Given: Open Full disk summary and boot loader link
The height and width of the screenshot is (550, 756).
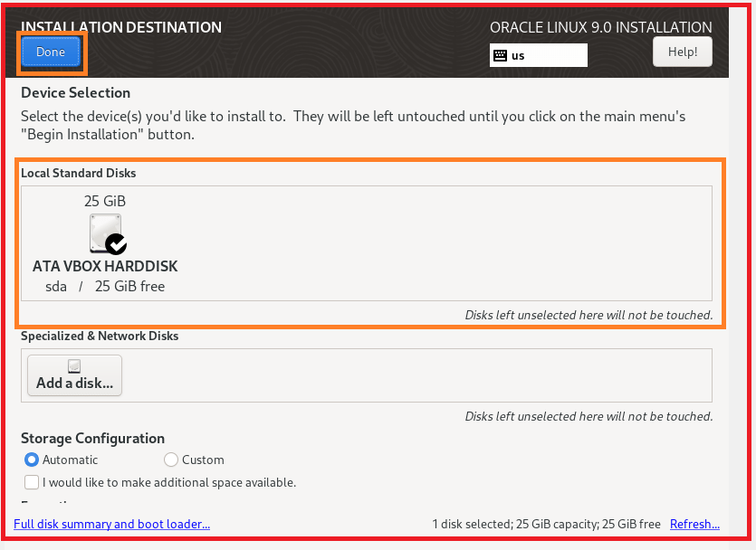Looking at the screenshot, I should [112, 524].
